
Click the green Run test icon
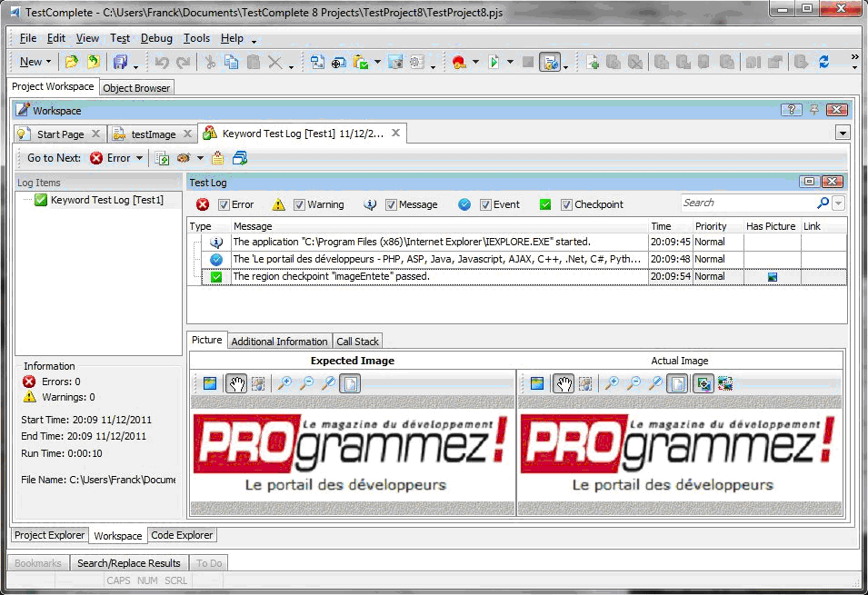pyautogui.click(x=494, y=62)
